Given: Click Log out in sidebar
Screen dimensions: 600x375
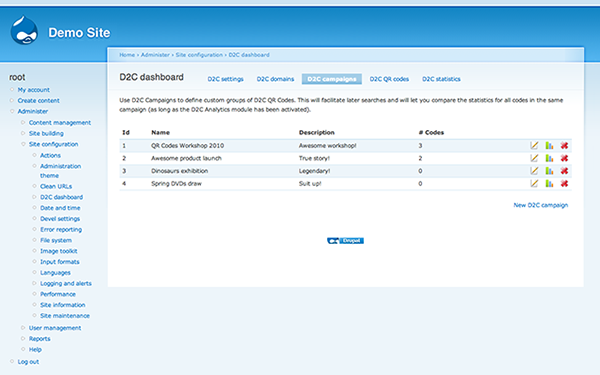Looking at the screenshot, I should (28, 362).
